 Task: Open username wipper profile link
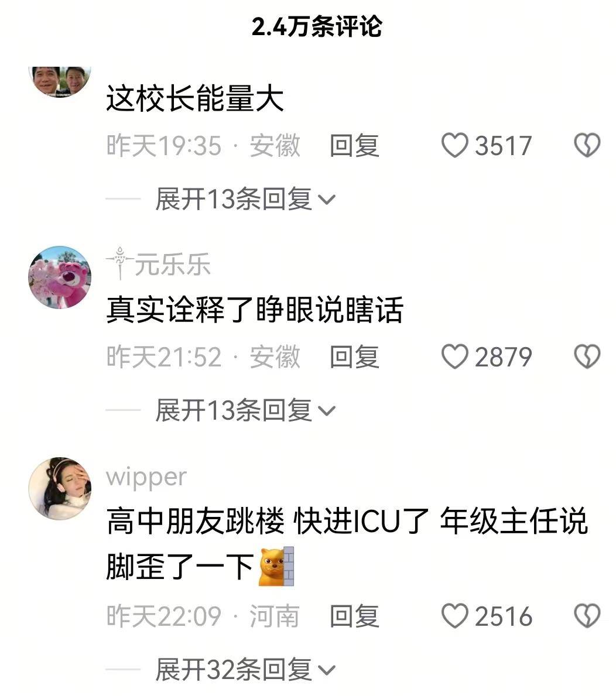[146, 477]
